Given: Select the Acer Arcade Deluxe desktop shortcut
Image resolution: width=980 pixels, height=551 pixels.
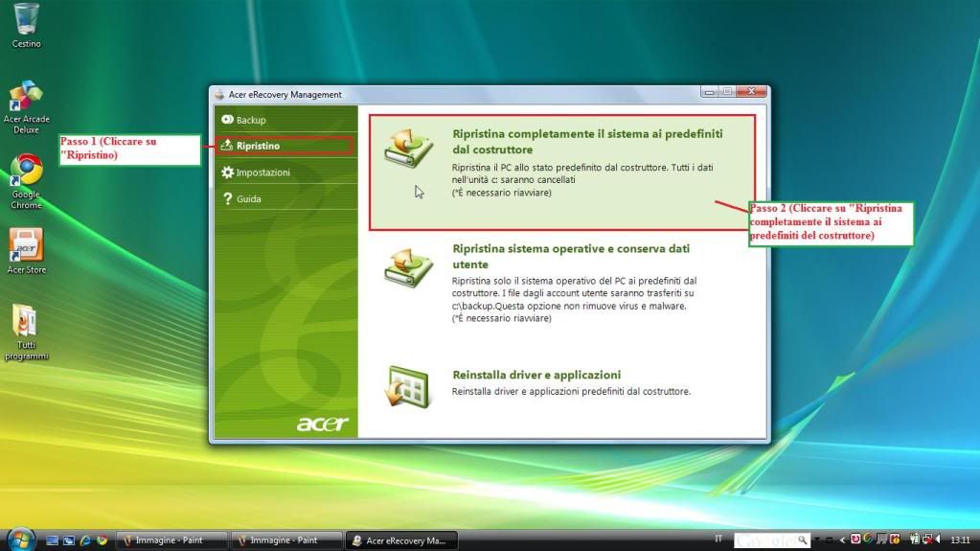Looking at the screenshot, I should (x=26, y=106).
